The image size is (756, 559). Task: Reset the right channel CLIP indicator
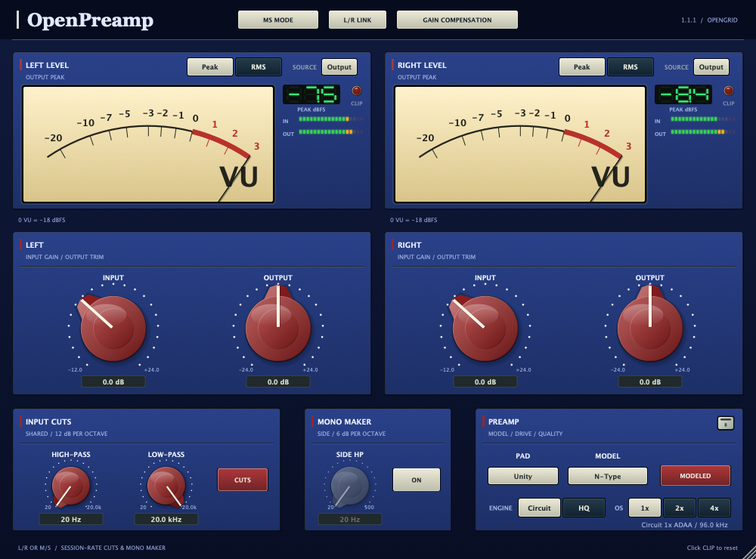tap(729, 91)
